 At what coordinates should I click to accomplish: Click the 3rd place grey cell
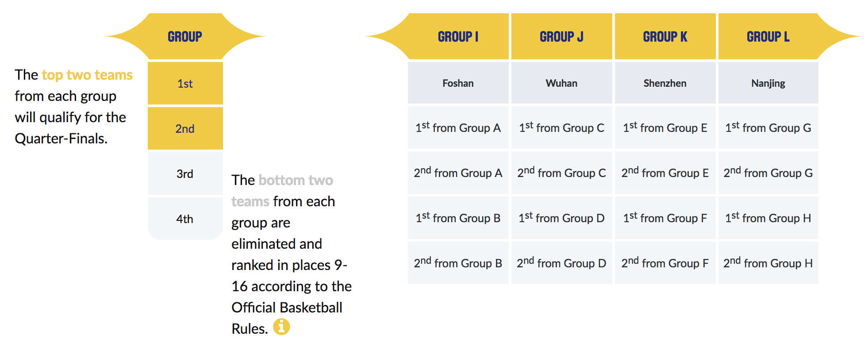pos(185,173)
